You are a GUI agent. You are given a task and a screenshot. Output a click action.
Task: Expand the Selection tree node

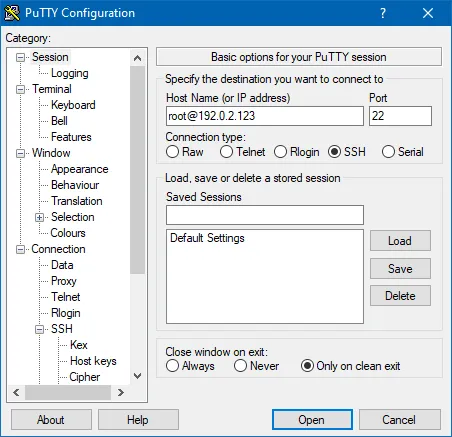39,217
